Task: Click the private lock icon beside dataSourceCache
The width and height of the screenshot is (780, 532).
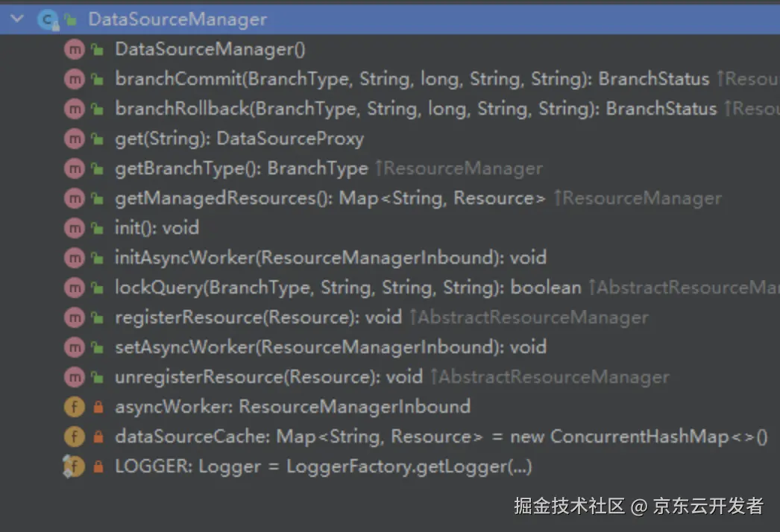Action: coord(98,437)
